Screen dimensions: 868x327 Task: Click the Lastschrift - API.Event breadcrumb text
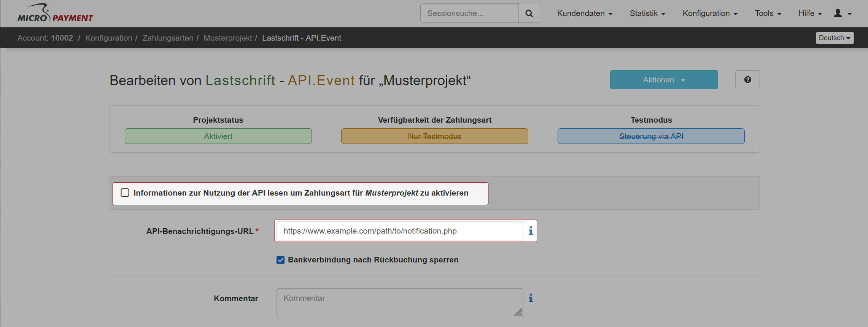[302, 38]
